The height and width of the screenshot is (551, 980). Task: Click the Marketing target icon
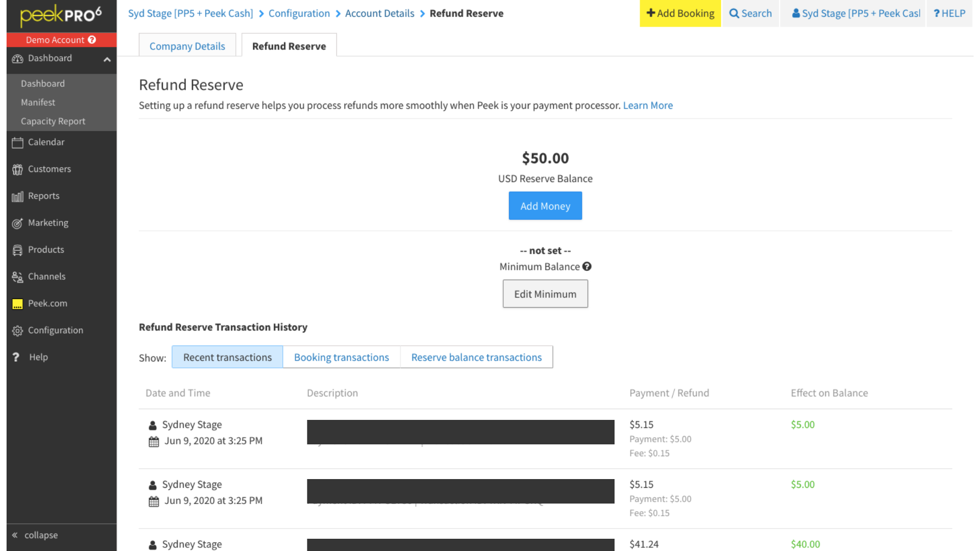(x=17, y=223)
